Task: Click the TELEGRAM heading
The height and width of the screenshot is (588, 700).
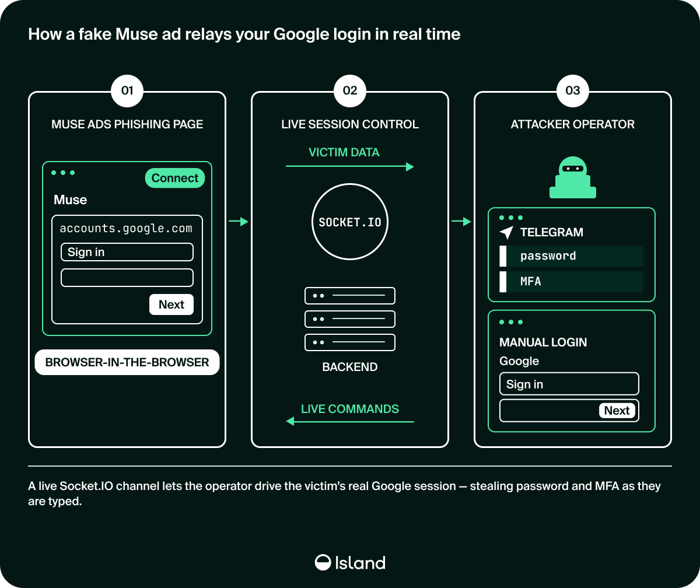Action: tap(551, 232)
